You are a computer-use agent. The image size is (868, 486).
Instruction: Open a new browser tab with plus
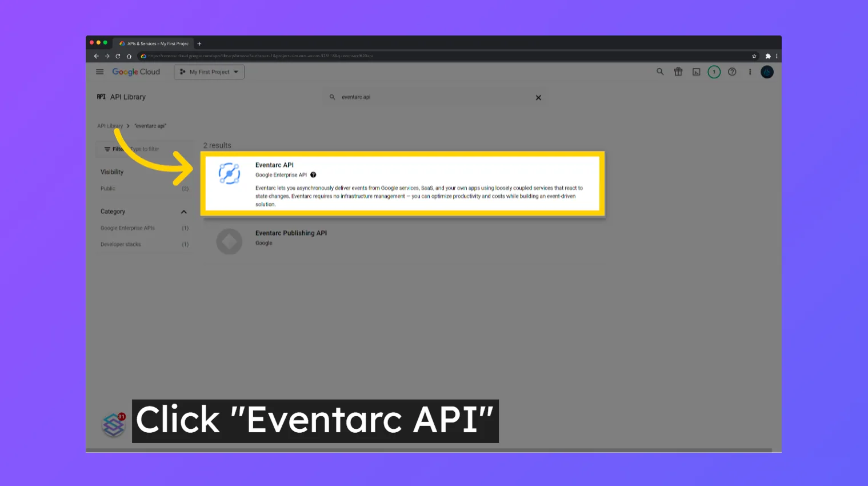pos(199,43)
